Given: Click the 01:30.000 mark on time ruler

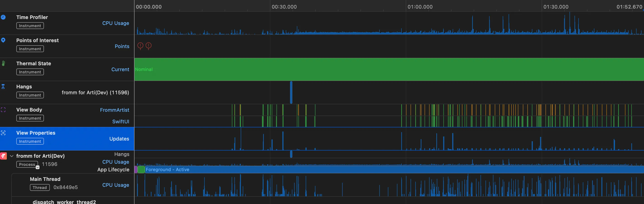Looking at the screenshot, I should tap(556, 7).
